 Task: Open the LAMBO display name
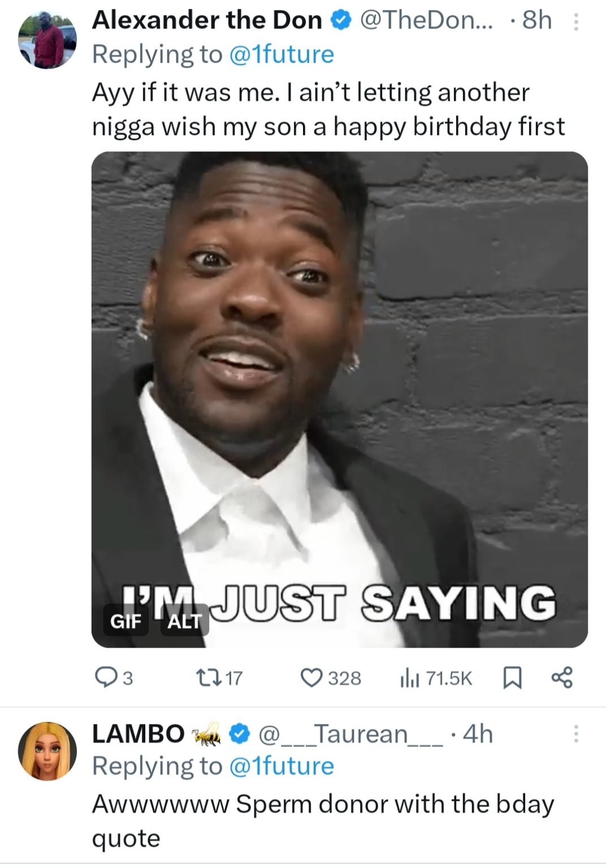[138, 734]
